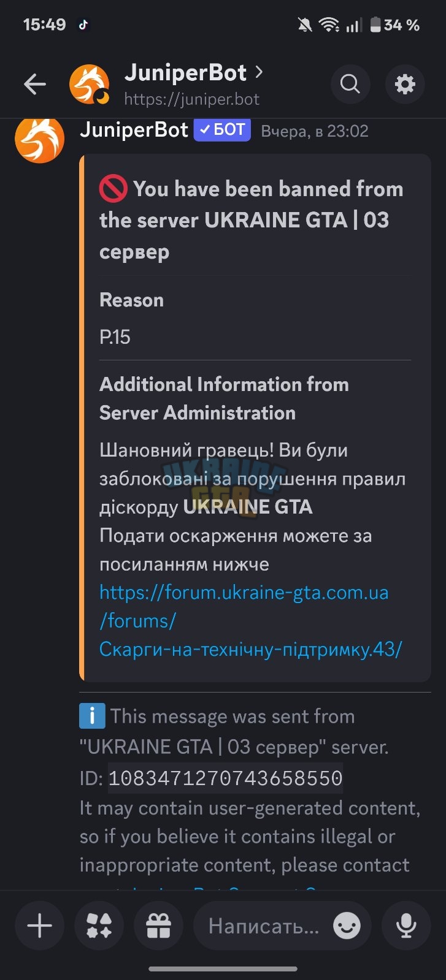Tap the back arrow in header
Image resolution: width=446 pixels, height=980 pixels.
click(35, 84)
